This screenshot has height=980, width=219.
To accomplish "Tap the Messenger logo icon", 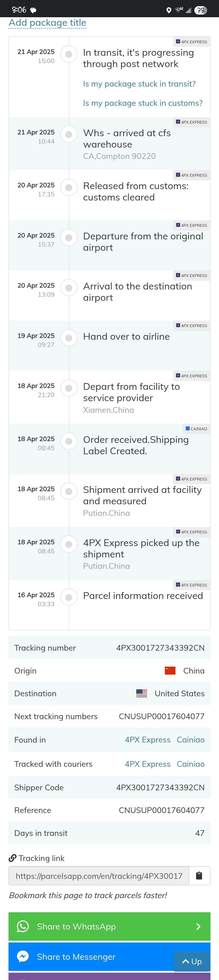I will [x=23, y=956].
